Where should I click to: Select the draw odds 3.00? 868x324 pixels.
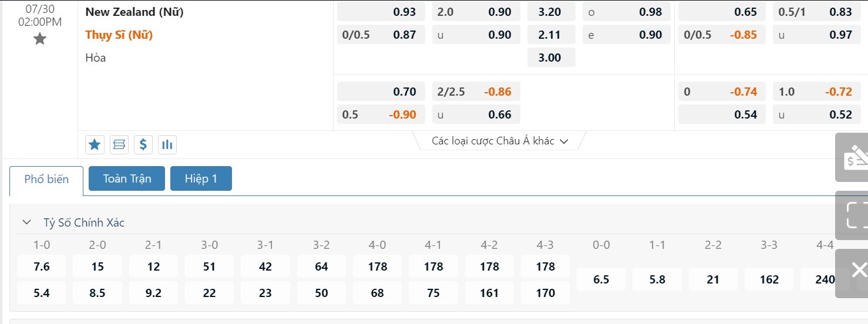click(x=550, y=58)
